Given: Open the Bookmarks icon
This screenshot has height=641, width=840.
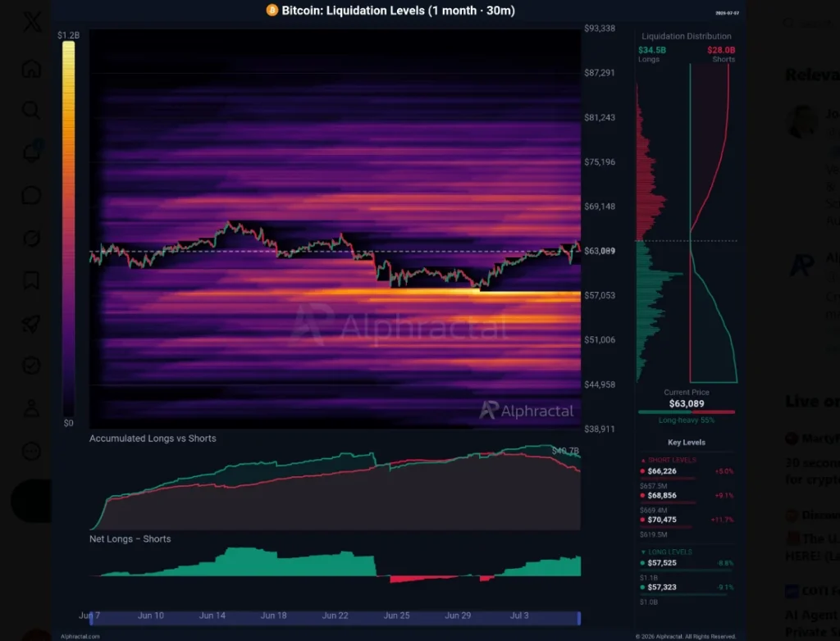Looking at the screenshot, I should (32, 280).
